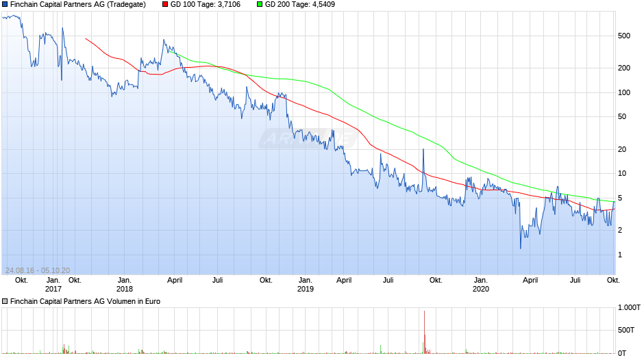This screenshot has width=644, height=360.
Task: Click the green GD 200 Tage legend swatch
Action: [260, 5]
